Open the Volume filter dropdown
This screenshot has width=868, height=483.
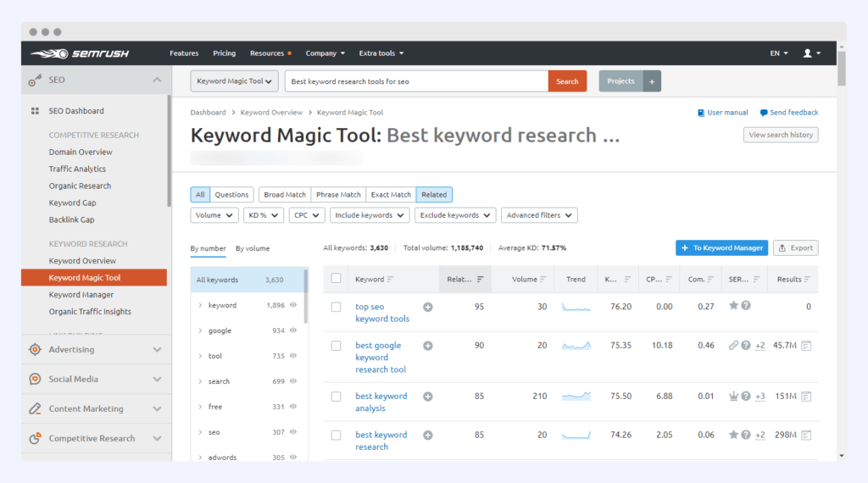[x=214, y=215]
